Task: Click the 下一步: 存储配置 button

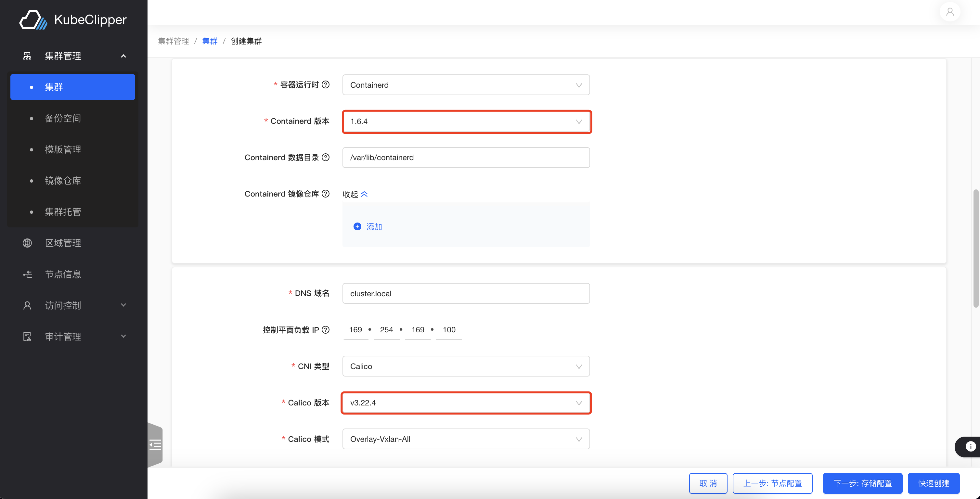Action: tap(862, 483)
